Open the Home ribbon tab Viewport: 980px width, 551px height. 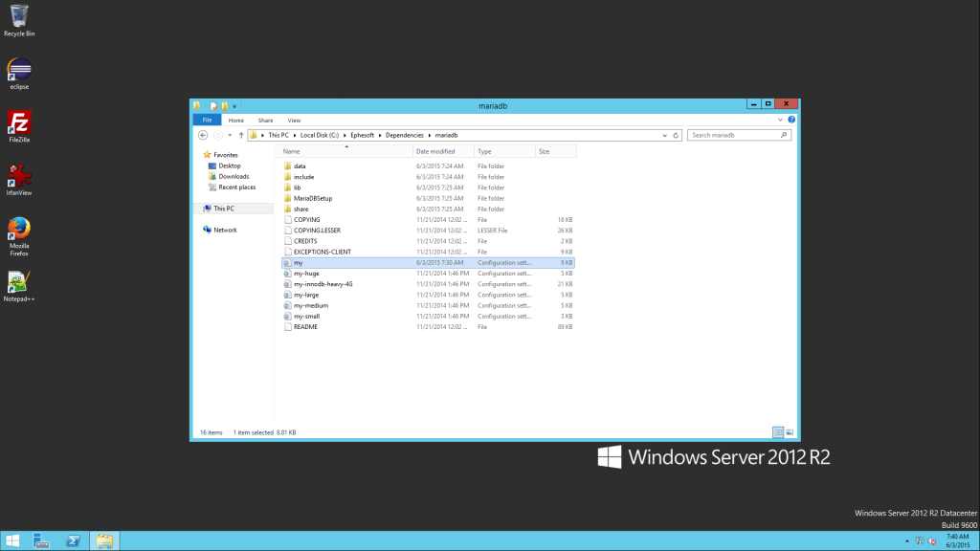[235, 120]
